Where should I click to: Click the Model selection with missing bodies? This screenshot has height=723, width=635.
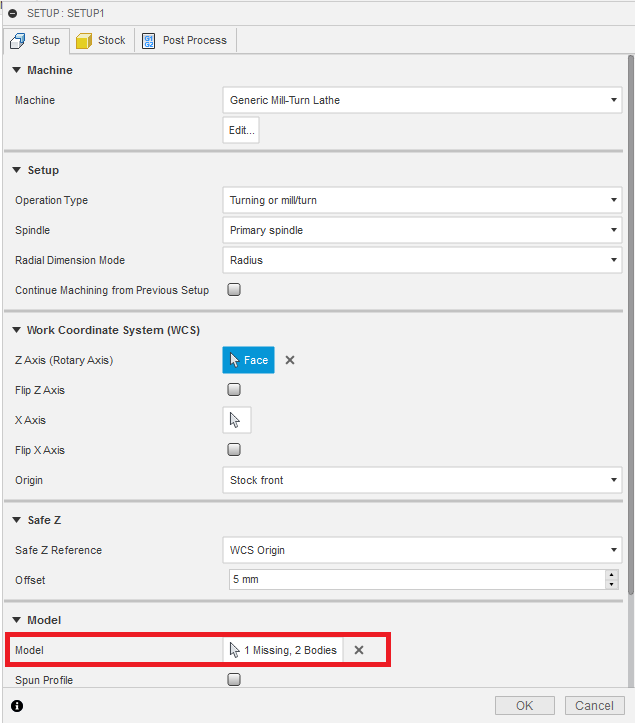[x=283, y=650]
